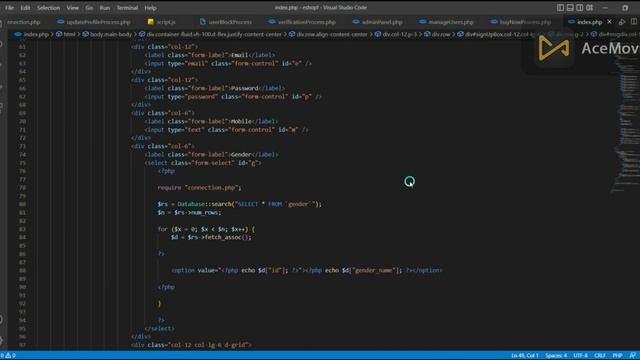The height and width of the screenshot is (360, 640).
Task: Click the split editor icon at far right
Action: point(633,22)
